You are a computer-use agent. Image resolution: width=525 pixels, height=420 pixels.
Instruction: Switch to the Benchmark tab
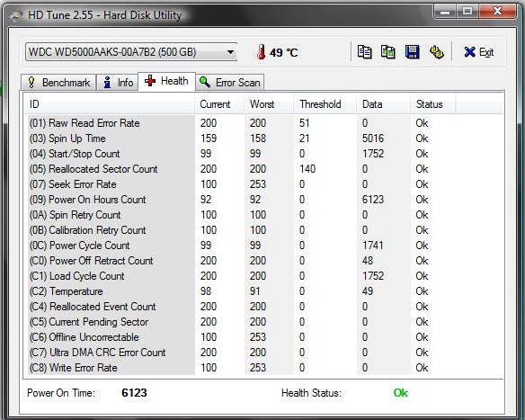[58, 83]
